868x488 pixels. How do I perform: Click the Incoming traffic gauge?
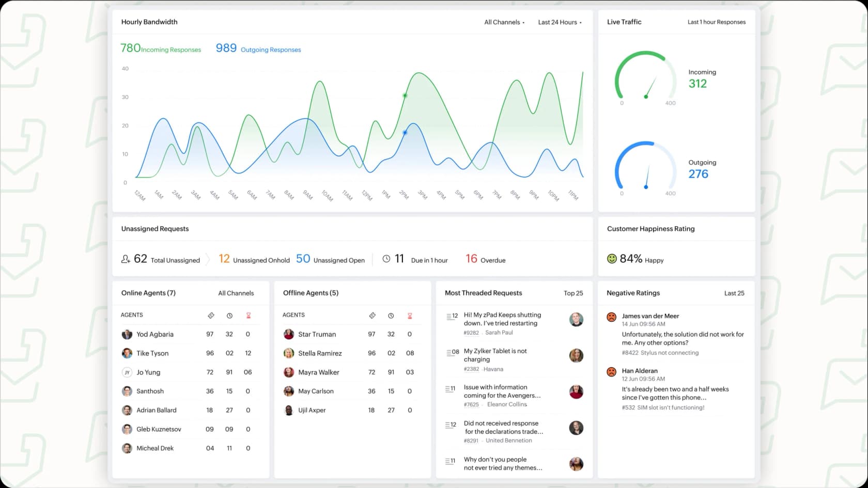pyautogui.click(x=645, y=75)
